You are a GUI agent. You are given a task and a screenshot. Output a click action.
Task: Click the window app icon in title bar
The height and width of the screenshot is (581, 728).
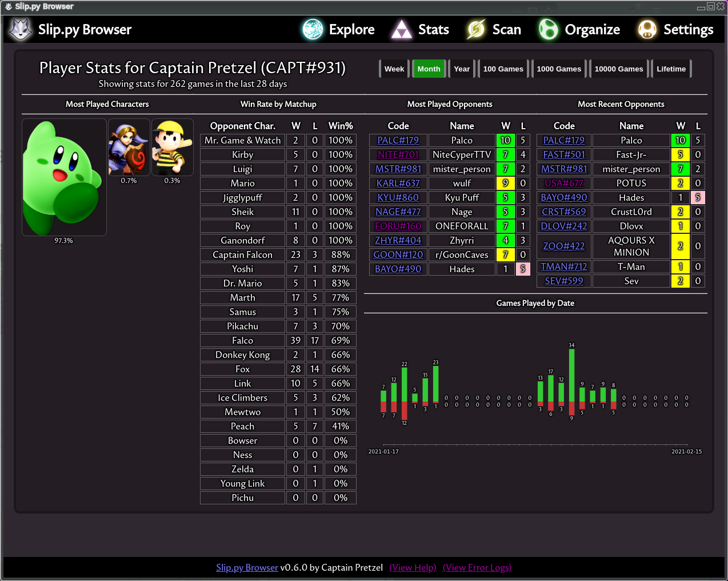pyautogui.click(x=9, y=6)
